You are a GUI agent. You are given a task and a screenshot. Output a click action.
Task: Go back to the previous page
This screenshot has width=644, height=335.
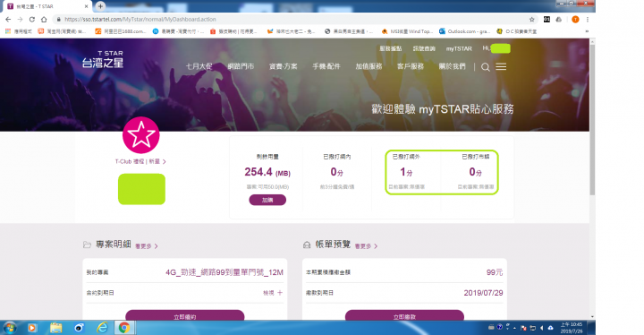tap(8, 20)
